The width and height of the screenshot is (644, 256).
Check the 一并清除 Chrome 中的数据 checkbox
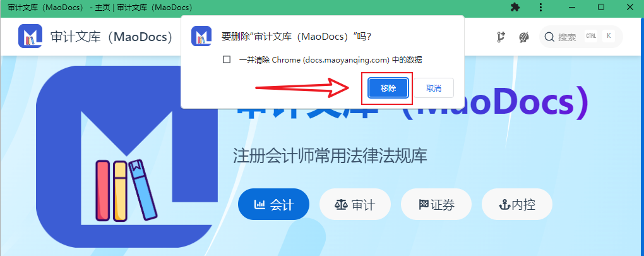(x=226, y=60)
